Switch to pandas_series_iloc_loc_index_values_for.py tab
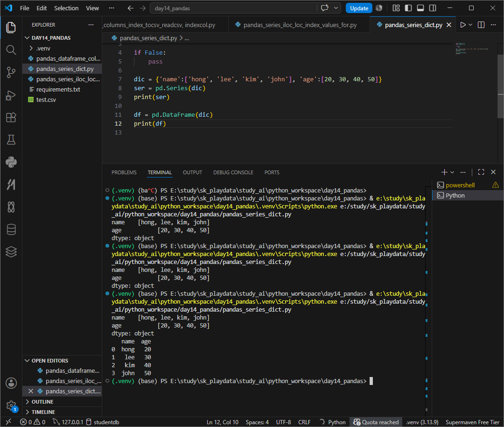Viewport: 504px width, 427px height. (300, 25)
